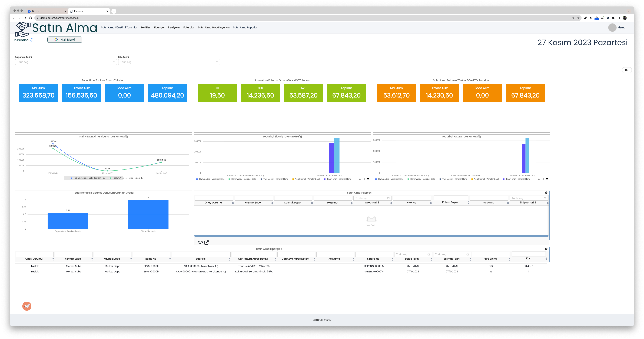The width and height of the screenshot is (644, 339).
Task: Click the help question mark next to Purchase
Action: pyautogui.click(x=32, y=40)
